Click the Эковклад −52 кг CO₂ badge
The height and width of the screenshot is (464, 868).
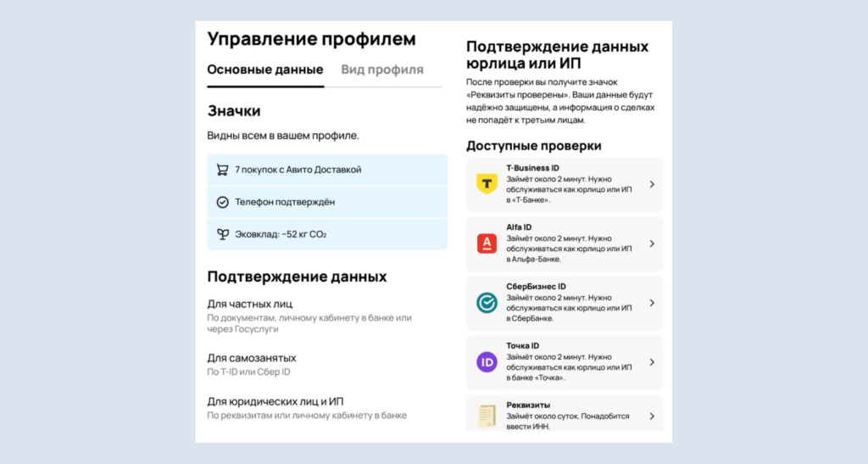coord(327,234)
